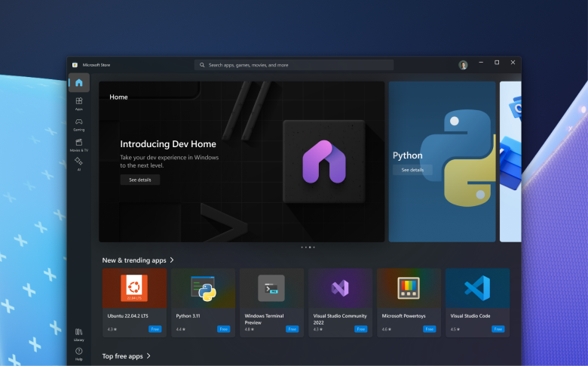Open the Home section in sidebar
The width and height of the screenshot is (588, 366).
79,82
